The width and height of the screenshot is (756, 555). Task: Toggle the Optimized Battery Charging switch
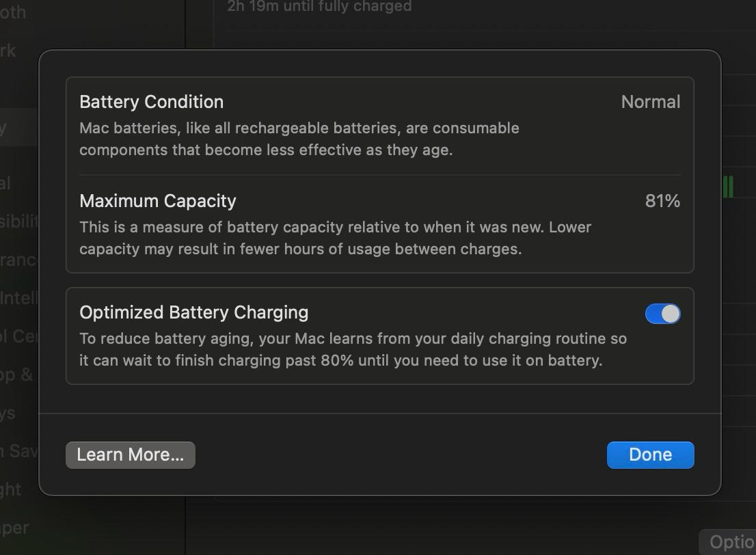point(662,314)
